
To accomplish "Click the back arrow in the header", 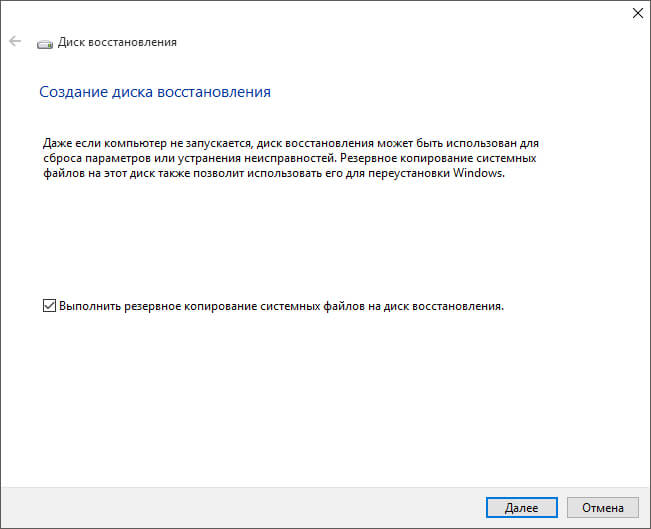I will pos(14,43).
